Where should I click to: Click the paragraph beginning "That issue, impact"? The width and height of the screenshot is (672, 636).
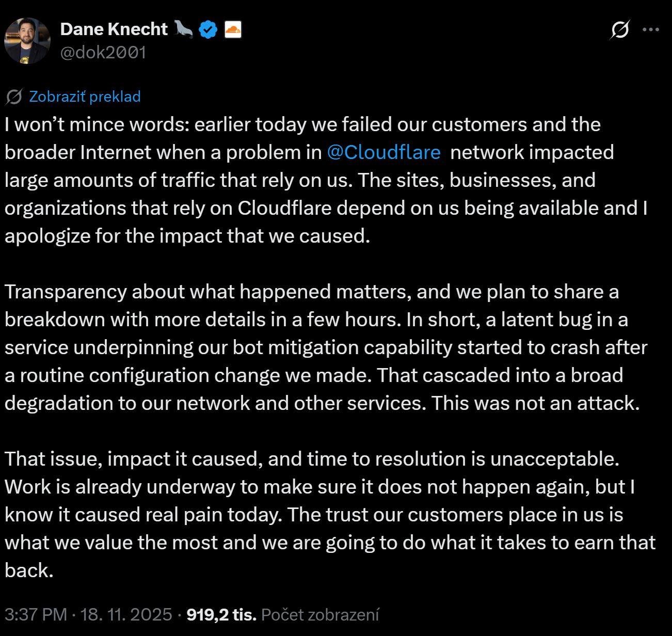[x=310, y=515]
